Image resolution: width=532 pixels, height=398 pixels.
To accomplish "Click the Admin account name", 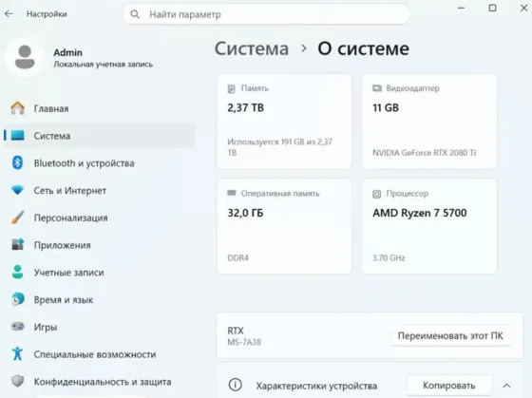I will pos(67,52).
